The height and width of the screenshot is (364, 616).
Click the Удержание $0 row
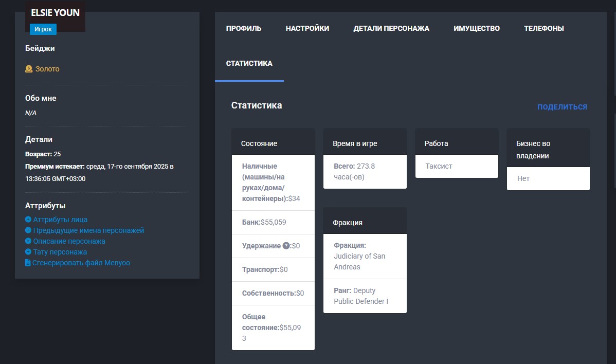pos(273,246)
